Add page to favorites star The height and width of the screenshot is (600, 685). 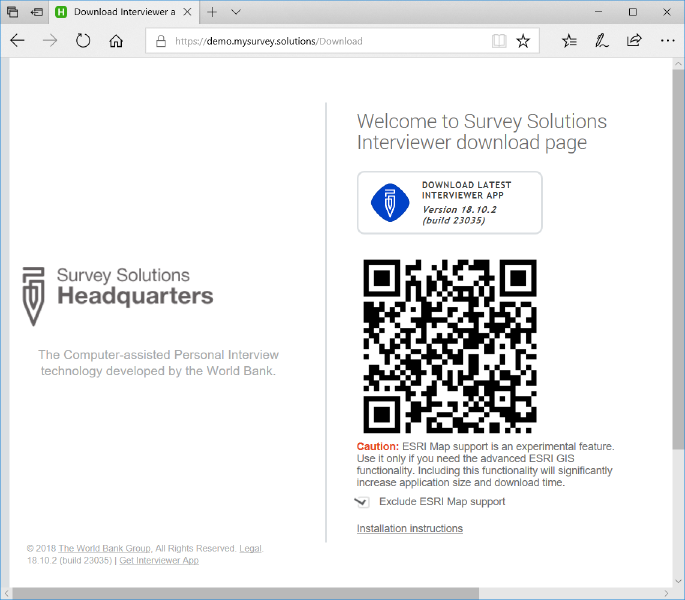[x=523, y=41]
